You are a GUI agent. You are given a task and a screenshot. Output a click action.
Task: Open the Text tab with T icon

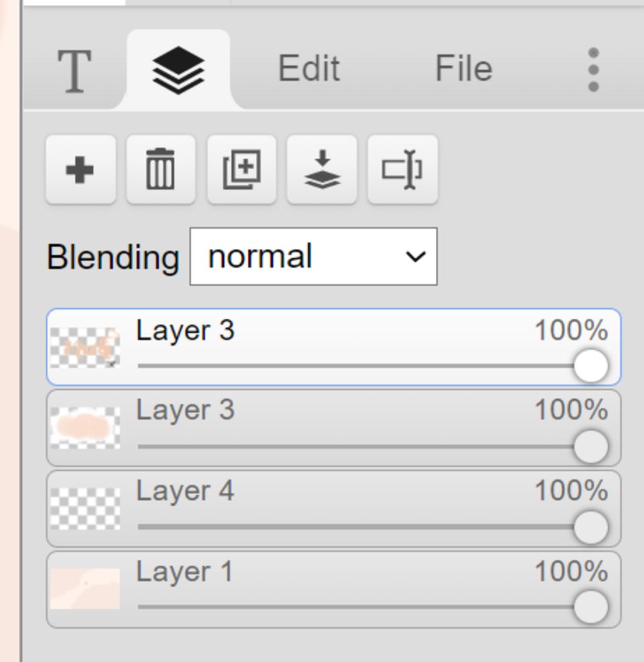pos(74,70)
